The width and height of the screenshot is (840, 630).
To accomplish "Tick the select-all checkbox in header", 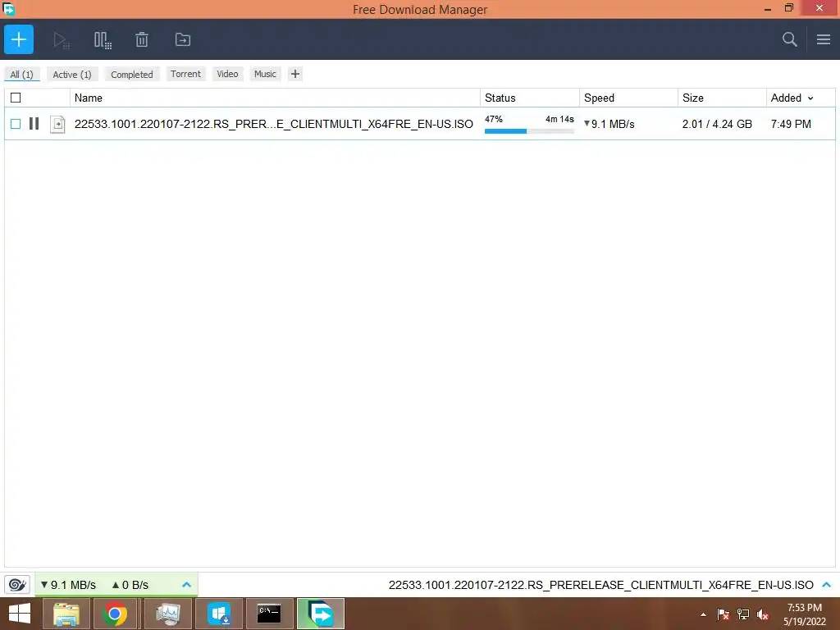I will 16,98.
